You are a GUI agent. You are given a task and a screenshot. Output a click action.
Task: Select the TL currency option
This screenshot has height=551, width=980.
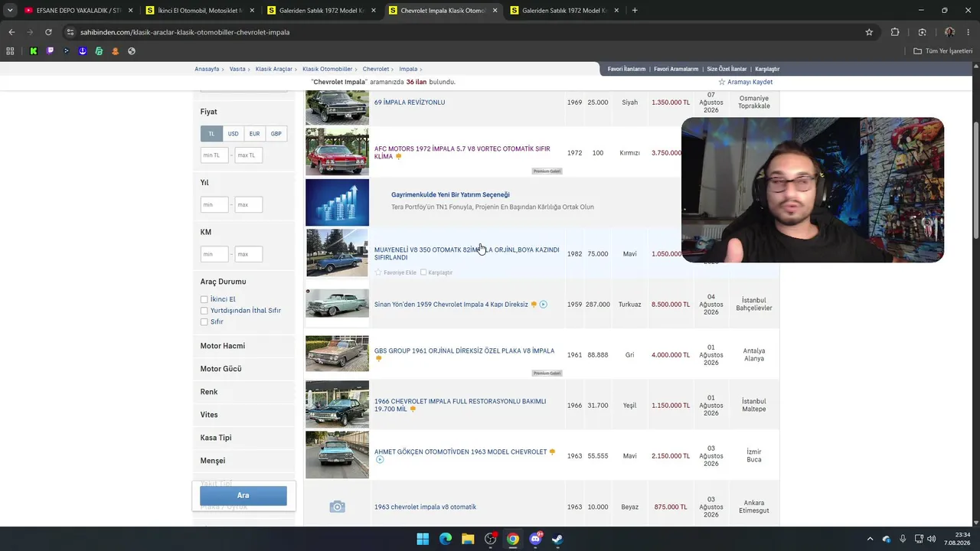pyautogui.click(x=211, y=134)
